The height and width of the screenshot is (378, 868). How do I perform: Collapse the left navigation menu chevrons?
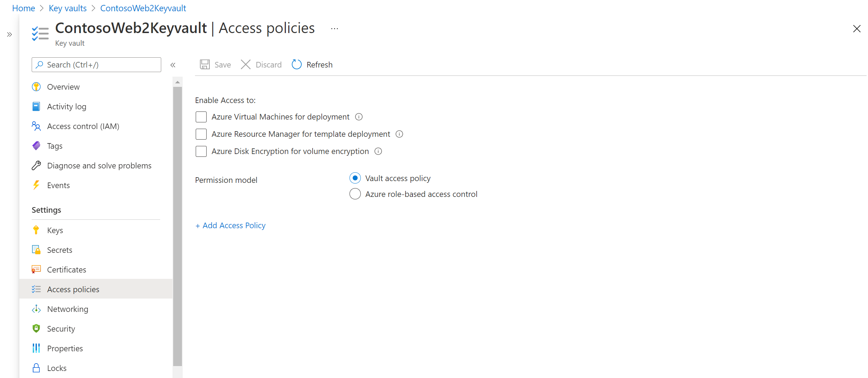[173, 65]
